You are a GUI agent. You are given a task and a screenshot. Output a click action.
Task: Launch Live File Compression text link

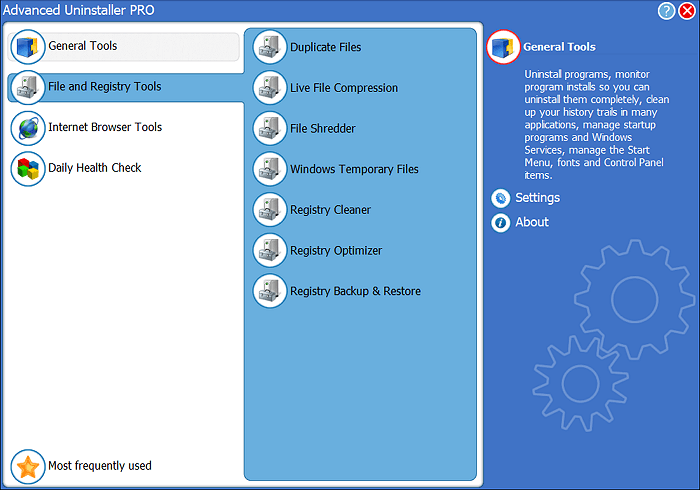click(344, 88)
